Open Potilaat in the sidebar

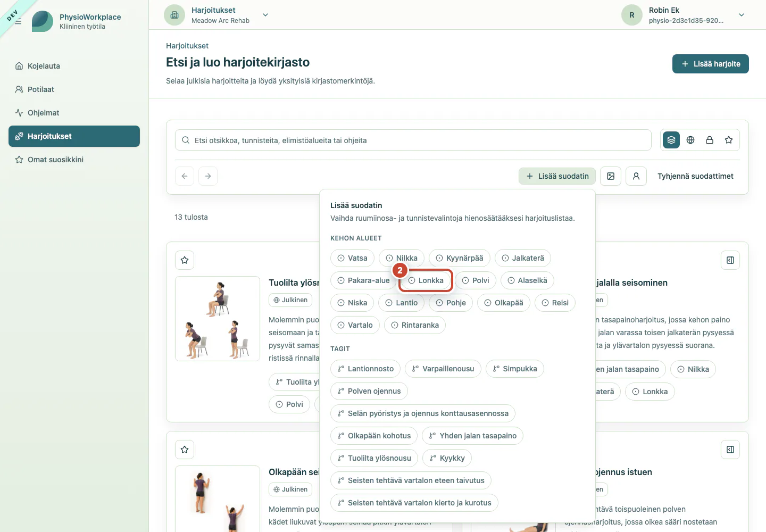[x=74, y=89]
